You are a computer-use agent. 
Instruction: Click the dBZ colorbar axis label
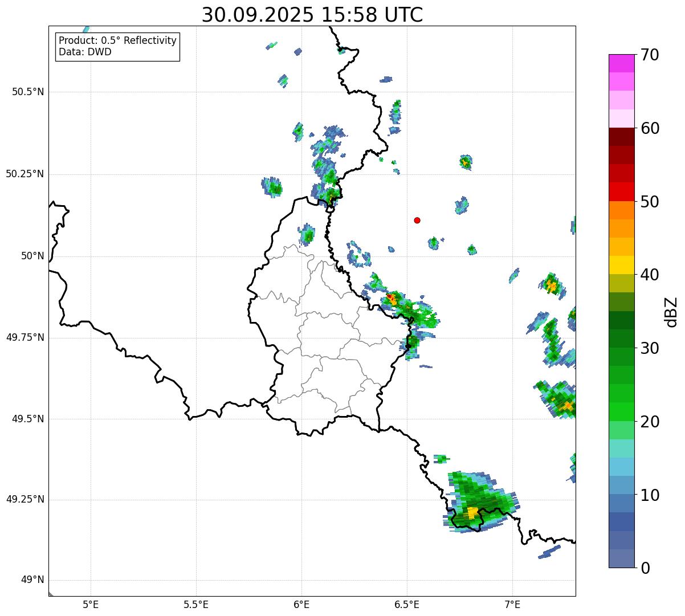[x=671, y=312]
